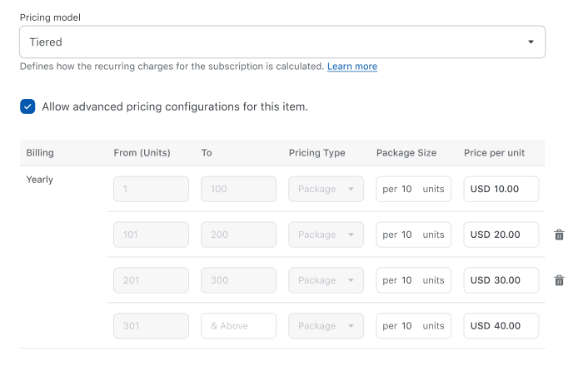
Task: Open Pricing Type dropdown for tier 1–100
Action: coord(326,189)
